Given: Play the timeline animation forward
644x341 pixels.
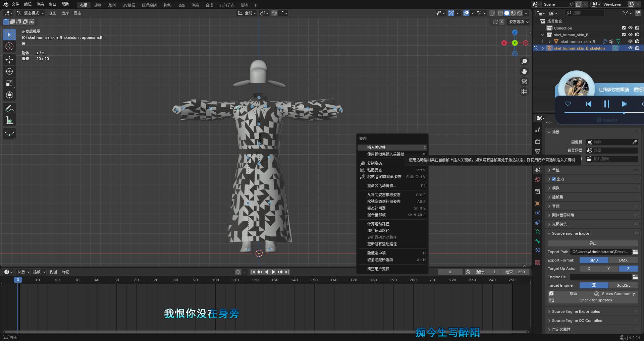Looking at the screenshot, I should 273,272.
